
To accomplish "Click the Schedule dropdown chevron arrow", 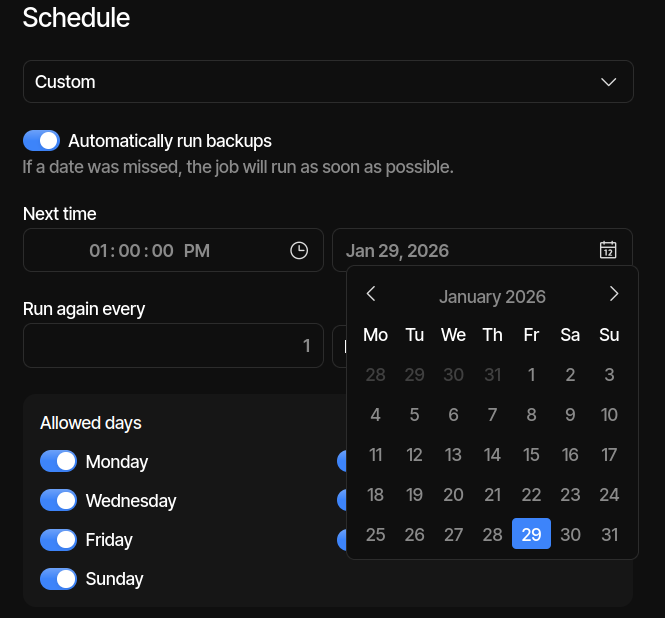I will (x=609, y=82).
